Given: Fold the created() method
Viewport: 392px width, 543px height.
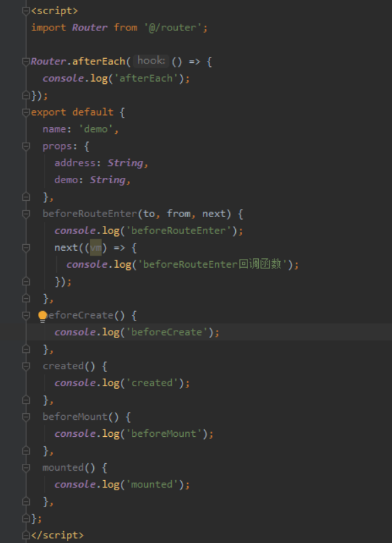Looking at the screenshot, I should [26, 366].
